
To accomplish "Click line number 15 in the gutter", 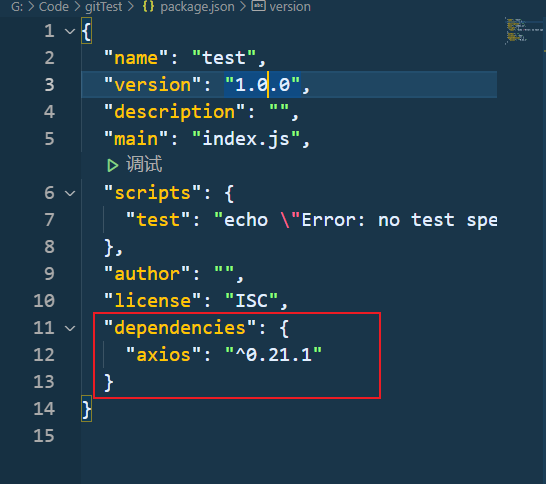I will click(x=44, y=436).
